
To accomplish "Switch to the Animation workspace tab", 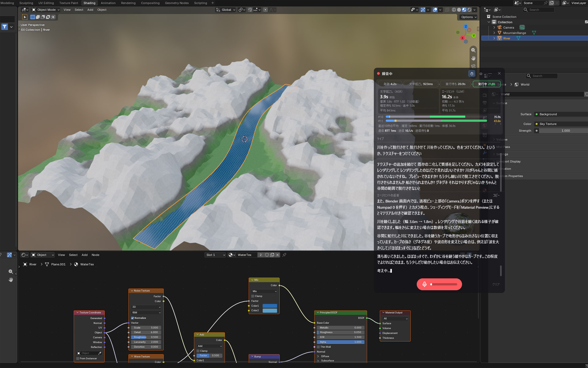I will click(108, 3).
